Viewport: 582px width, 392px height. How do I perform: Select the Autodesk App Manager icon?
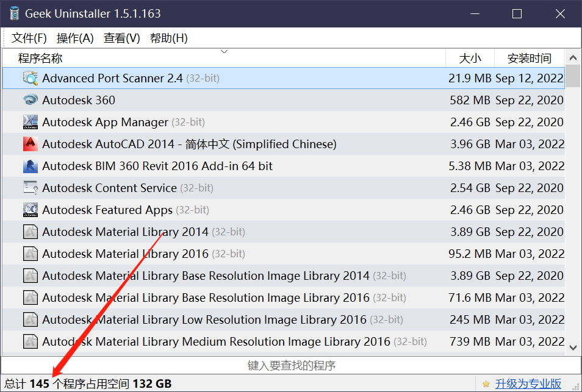tap(31, 122)
